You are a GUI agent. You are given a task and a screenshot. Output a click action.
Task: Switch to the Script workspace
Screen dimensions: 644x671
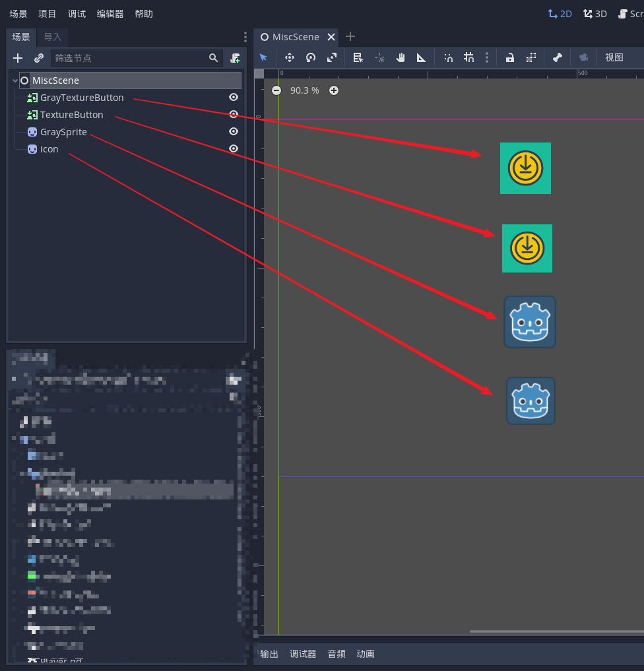631,14
